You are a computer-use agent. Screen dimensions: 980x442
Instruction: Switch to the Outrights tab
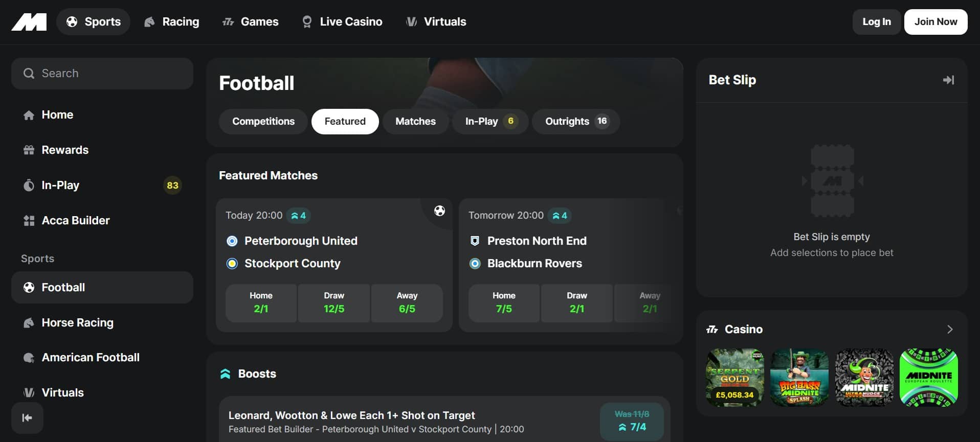pos(575,122)
